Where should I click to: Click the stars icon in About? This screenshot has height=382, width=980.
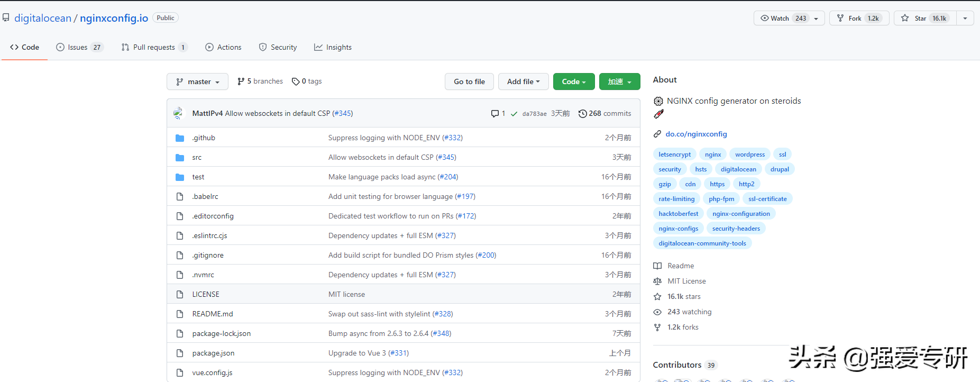(x=657, y=296)
